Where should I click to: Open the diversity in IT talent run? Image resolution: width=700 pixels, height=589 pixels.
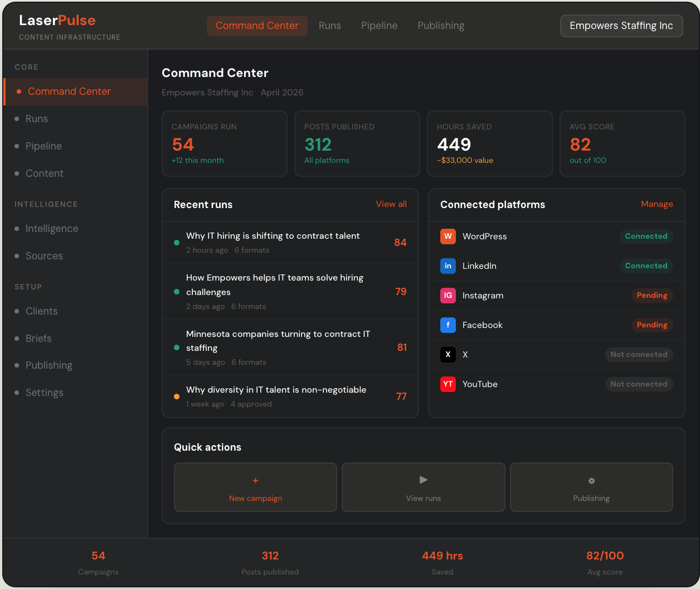click(276, 390)
